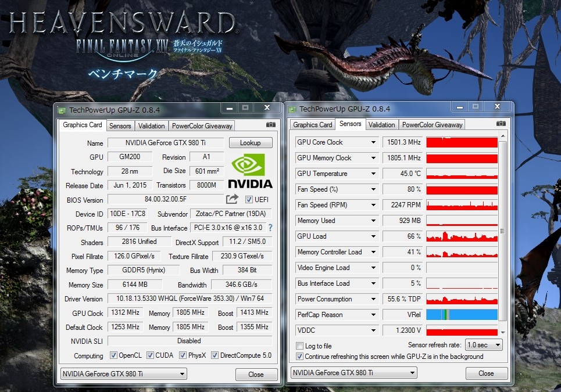The height and width of the screenshot is (392, 561).
Task: Click the Bus Interface question mark icon
Action: pyautogui.click(x=270, y=228)
